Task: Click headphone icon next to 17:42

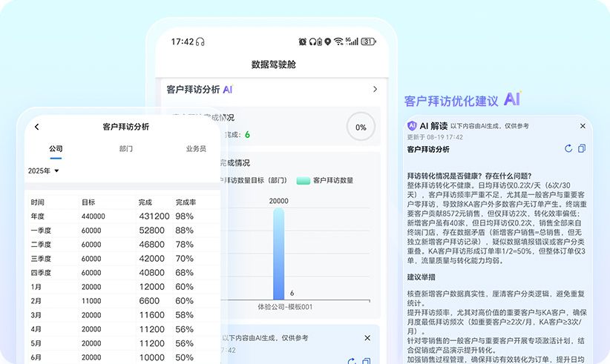Action: tap(200, 42)
